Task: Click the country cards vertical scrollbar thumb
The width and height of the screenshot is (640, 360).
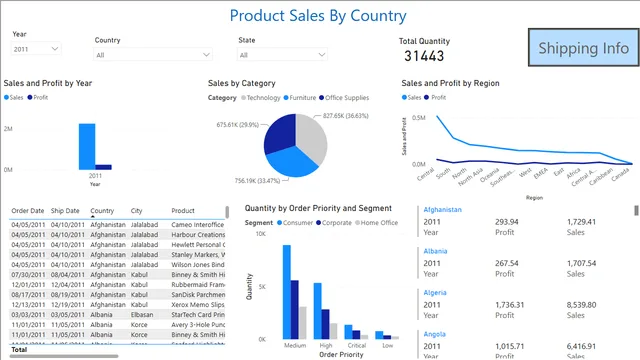Action: click(636, 210)
